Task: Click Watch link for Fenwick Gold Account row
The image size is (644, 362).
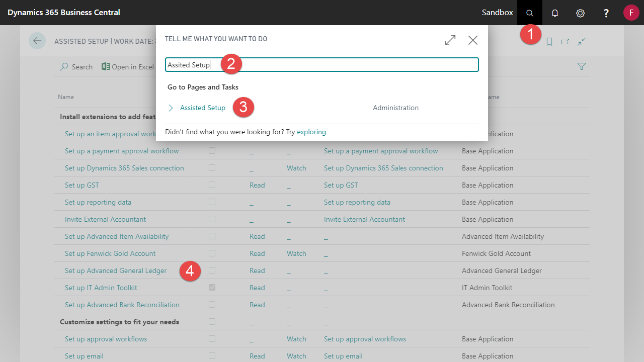Action: pyautogui.click(x=296, y=253)
